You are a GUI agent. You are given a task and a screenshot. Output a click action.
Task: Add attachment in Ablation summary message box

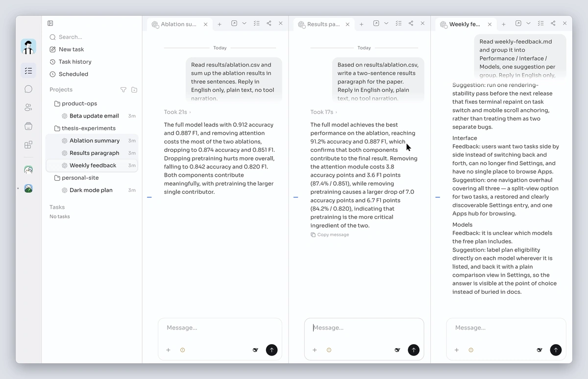click(x=168, y=350)
